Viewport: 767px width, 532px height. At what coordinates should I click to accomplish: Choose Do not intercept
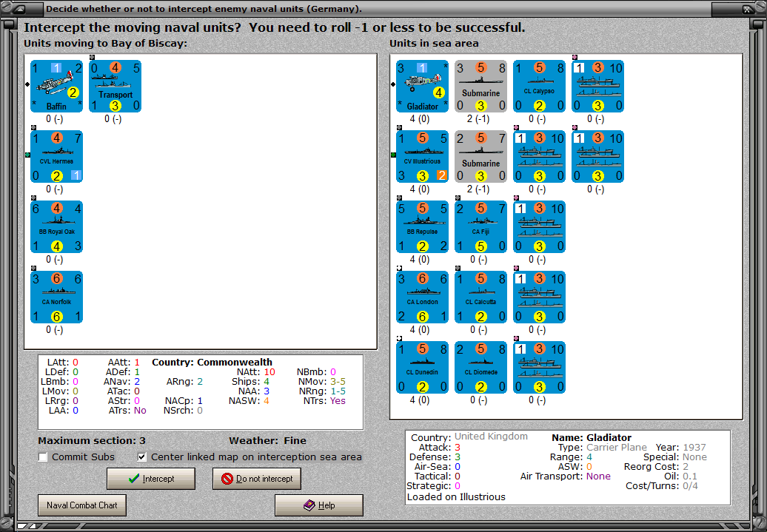coord(257,479)
